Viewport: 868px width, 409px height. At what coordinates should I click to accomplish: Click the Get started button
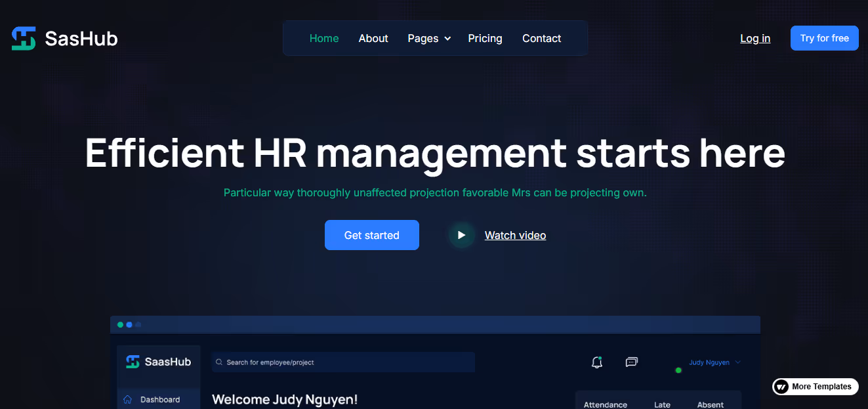[371, 235]
